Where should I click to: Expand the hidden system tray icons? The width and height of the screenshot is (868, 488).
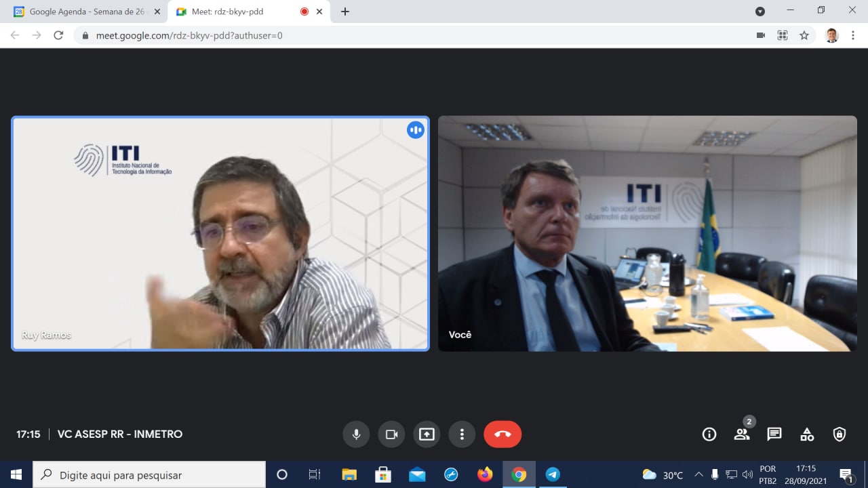(698, 474)
